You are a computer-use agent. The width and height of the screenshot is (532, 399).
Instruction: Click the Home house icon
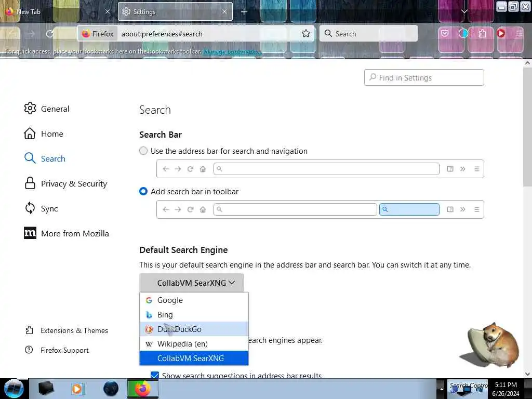point(30,134)
